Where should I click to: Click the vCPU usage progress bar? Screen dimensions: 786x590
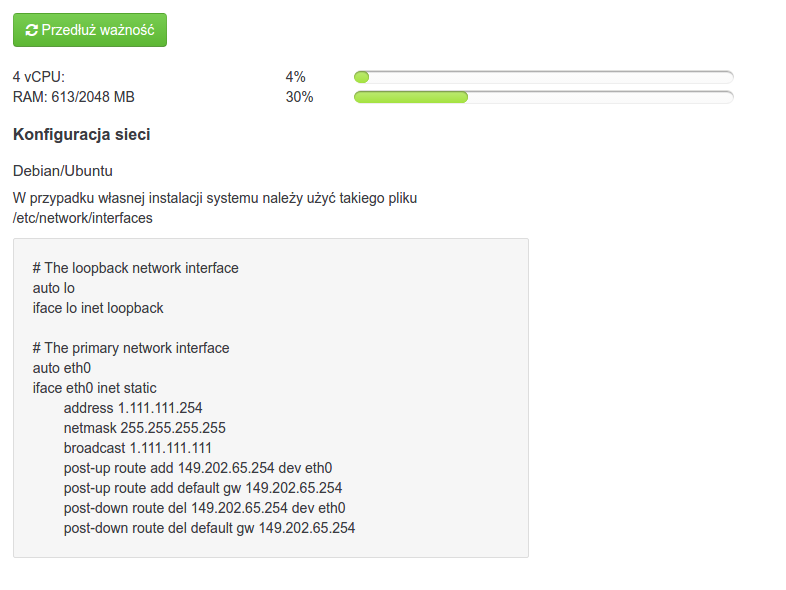(543, 77)
